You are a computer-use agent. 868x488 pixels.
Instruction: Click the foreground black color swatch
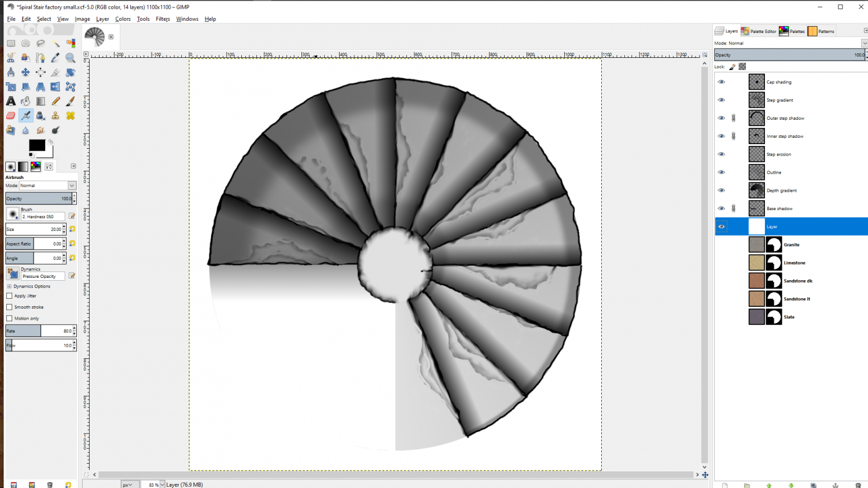pyautogui.click(x=37, y=145)
